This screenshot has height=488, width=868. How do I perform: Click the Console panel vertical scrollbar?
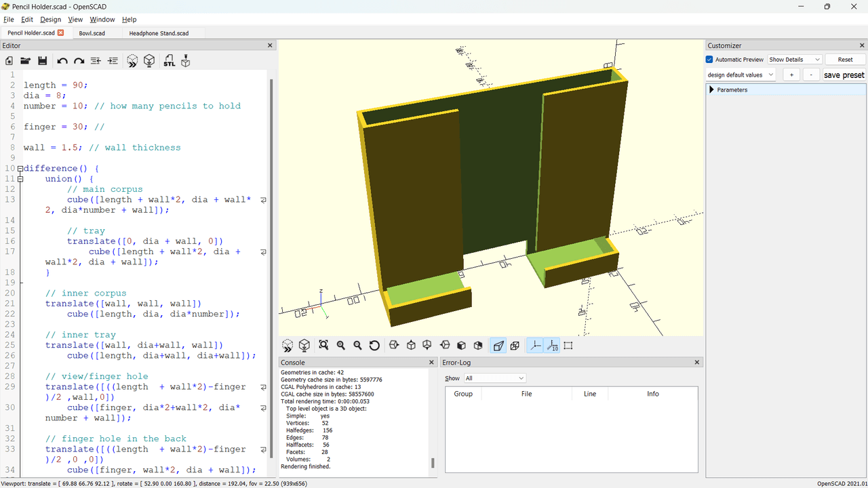432,464
